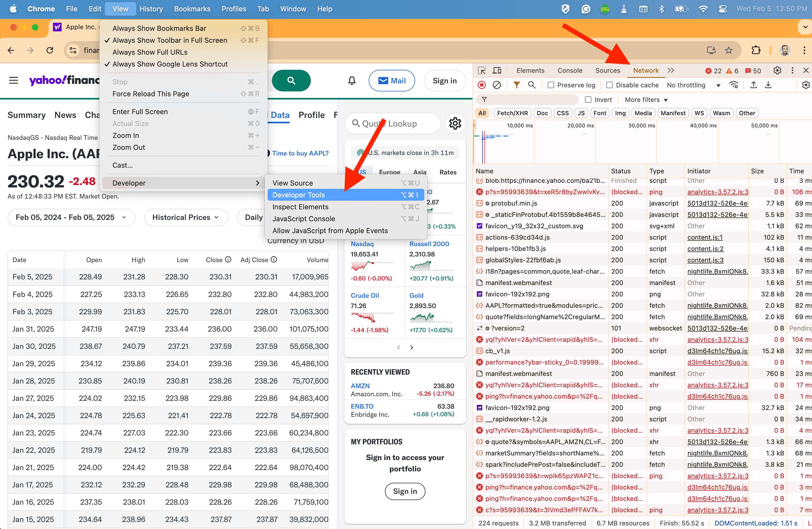The image size is (812, 529).
Task: Import HAR file upload icon
Action: point(754,85)
